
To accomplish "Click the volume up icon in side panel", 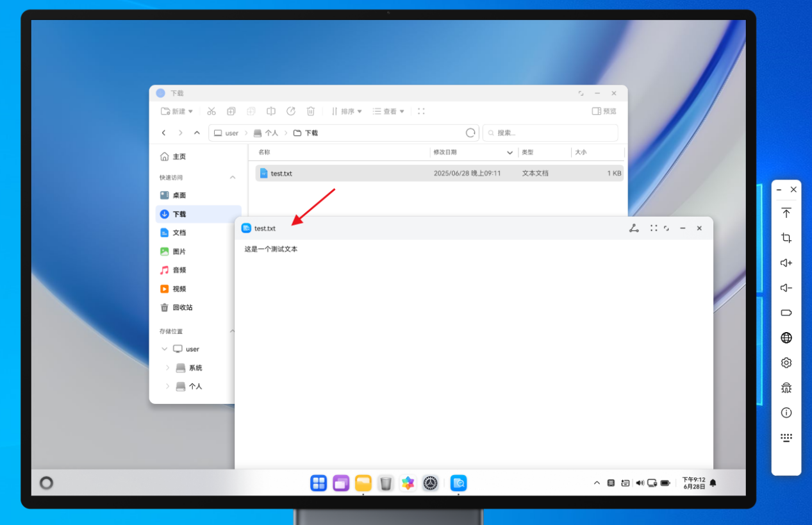I will [786, 263].
